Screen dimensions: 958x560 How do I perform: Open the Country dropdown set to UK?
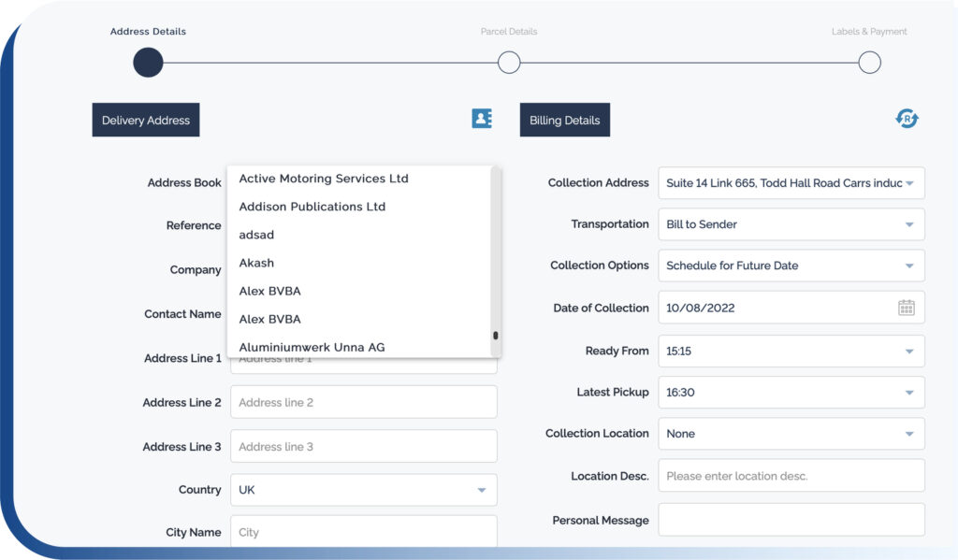(x=363, y=489)
